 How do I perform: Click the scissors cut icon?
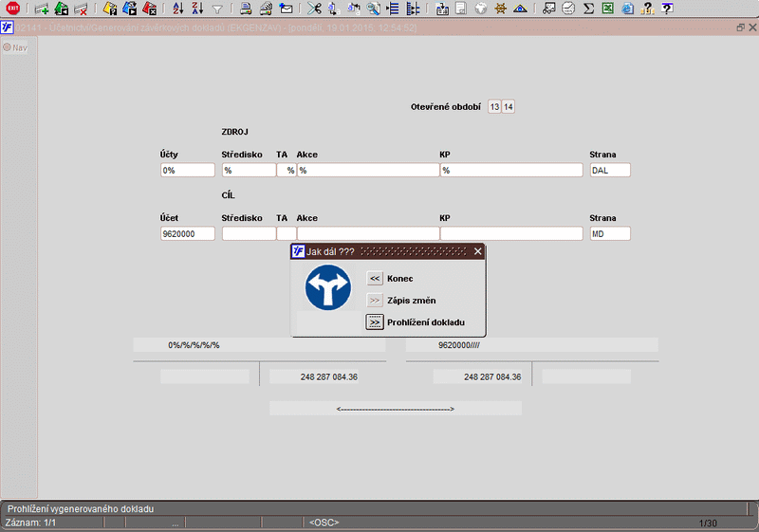point(314,9)
